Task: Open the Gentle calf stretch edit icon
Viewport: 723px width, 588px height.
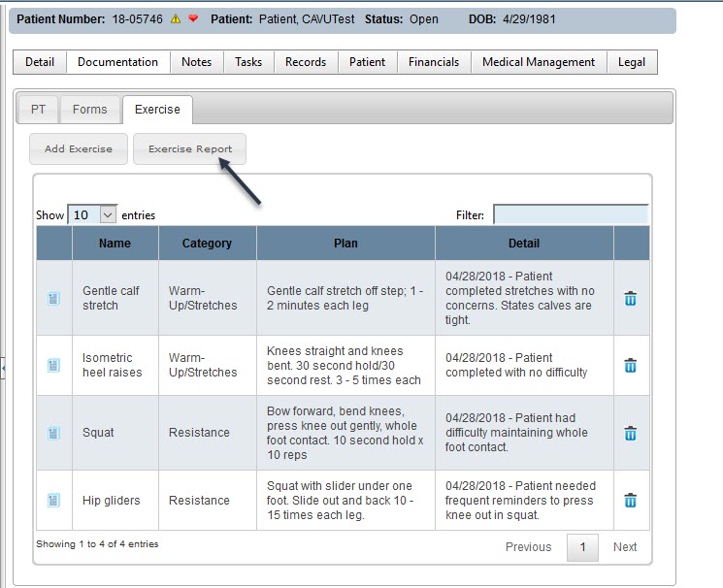Action: coord(53,299)
